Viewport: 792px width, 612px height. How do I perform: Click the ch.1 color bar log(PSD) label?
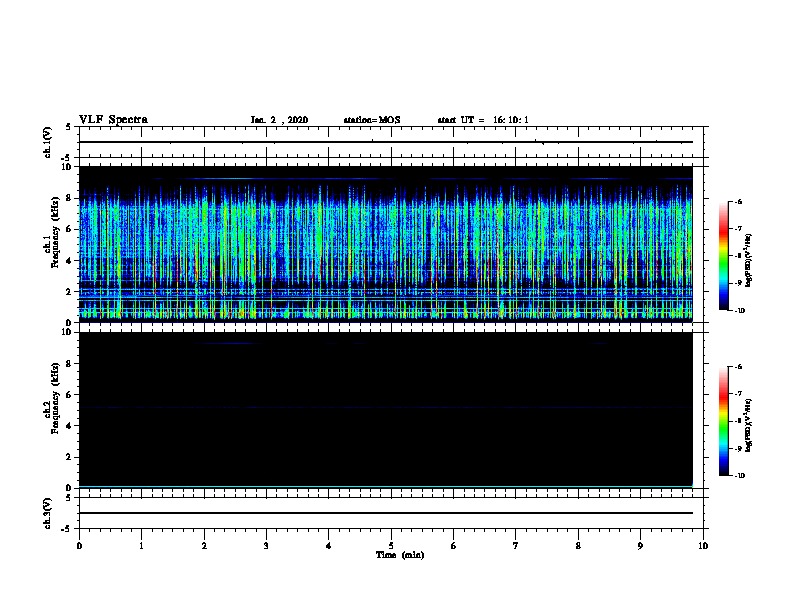coord(748,261)
